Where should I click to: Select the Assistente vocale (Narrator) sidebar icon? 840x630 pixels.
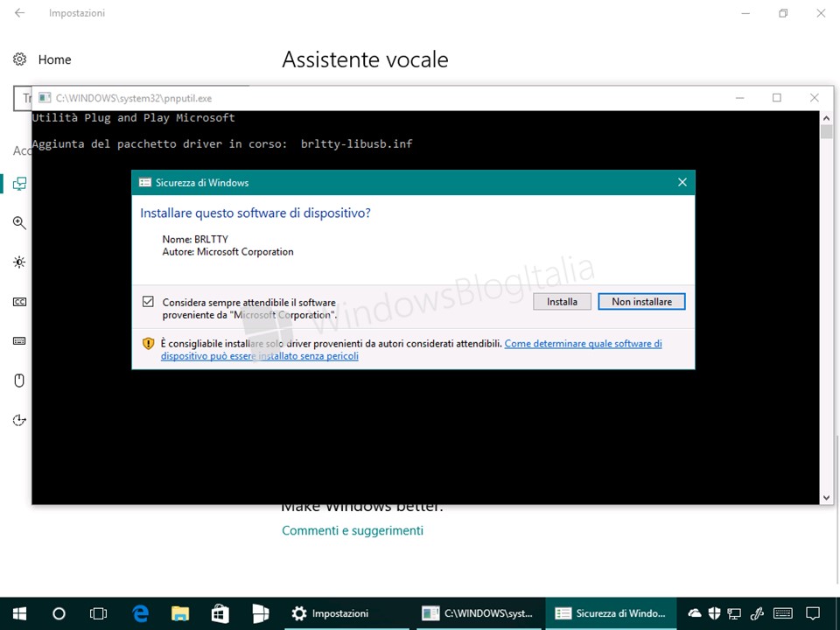point(20,184)
